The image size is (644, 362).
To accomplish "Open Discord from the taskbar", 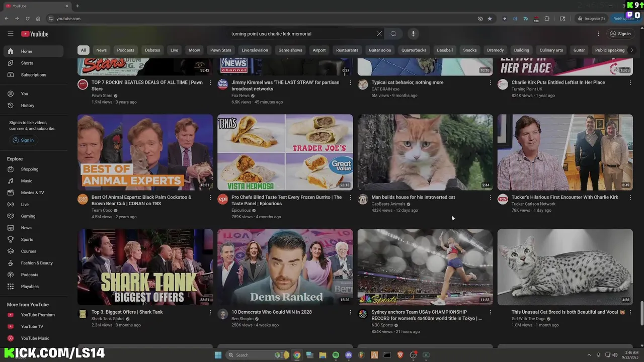I will (x=349, y=355).
